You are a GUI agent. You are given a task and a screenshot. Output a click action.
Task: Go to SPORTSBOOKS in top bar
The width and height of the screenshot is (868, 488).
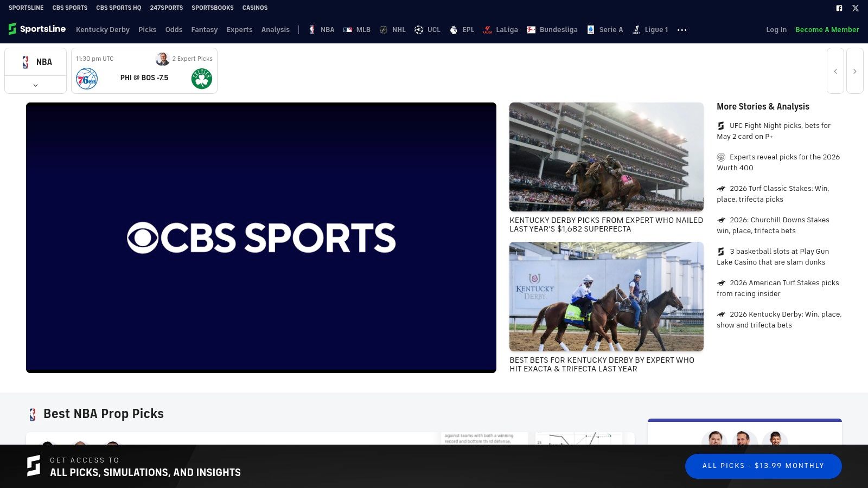pos(212,8)
